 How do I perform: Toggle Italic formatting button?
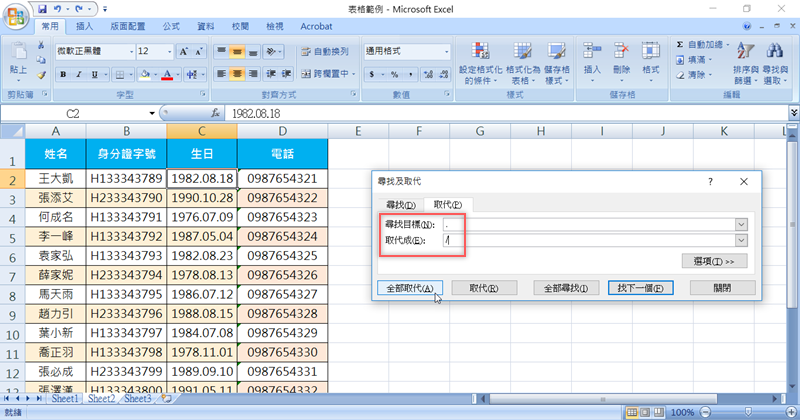pos(78,74)
